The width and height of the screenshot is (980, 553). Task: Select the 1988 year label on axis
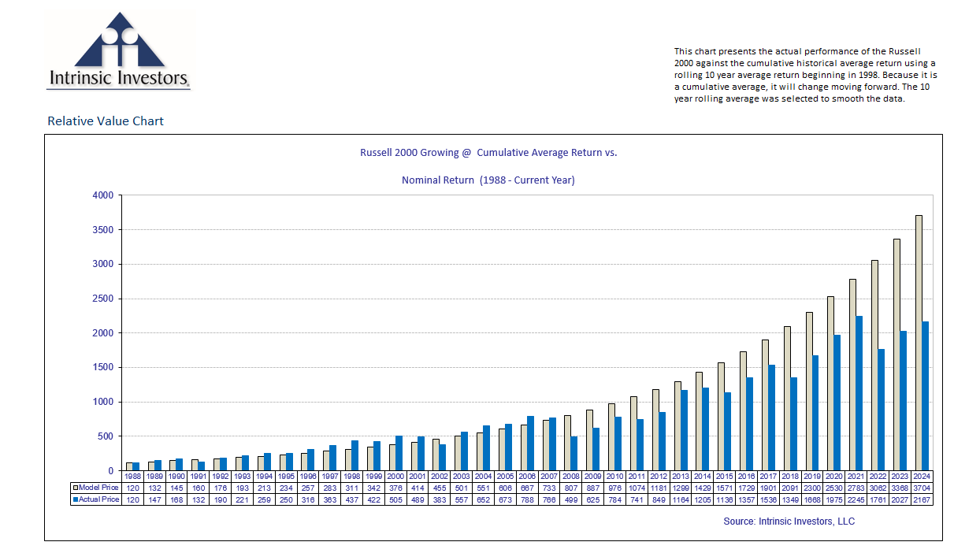pyautogui.click(x=132, y=477)
